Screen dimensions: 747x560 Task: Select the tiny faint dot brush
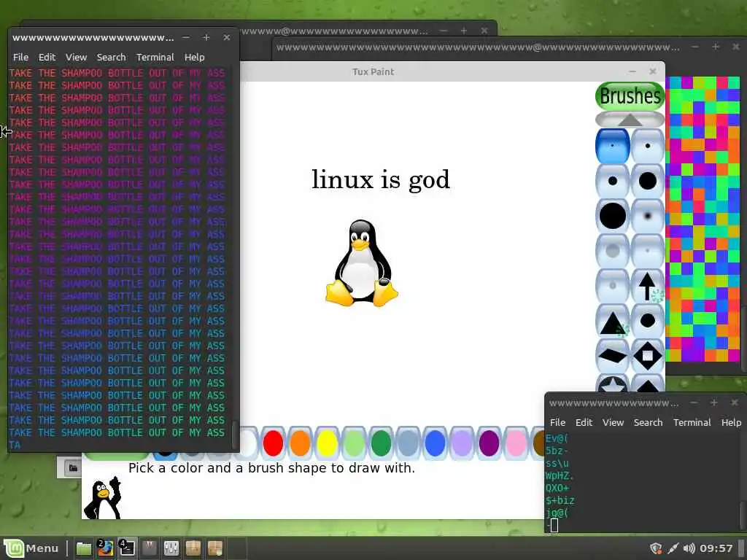tap(648, 251)
